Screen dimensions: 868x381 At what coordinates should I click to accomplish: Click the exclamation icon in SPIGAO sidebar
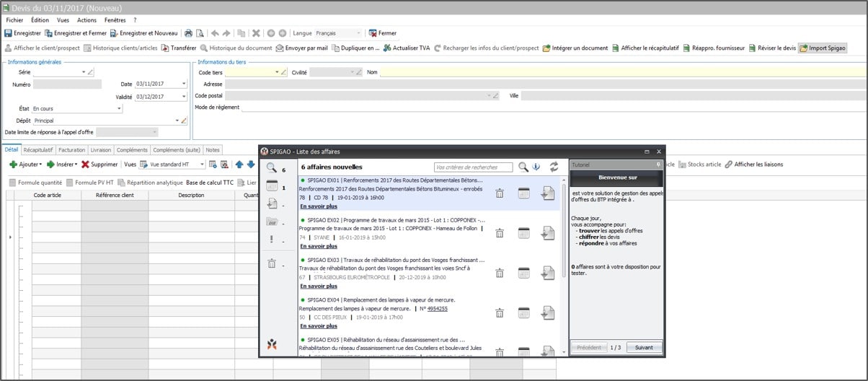tap(271, 240)
